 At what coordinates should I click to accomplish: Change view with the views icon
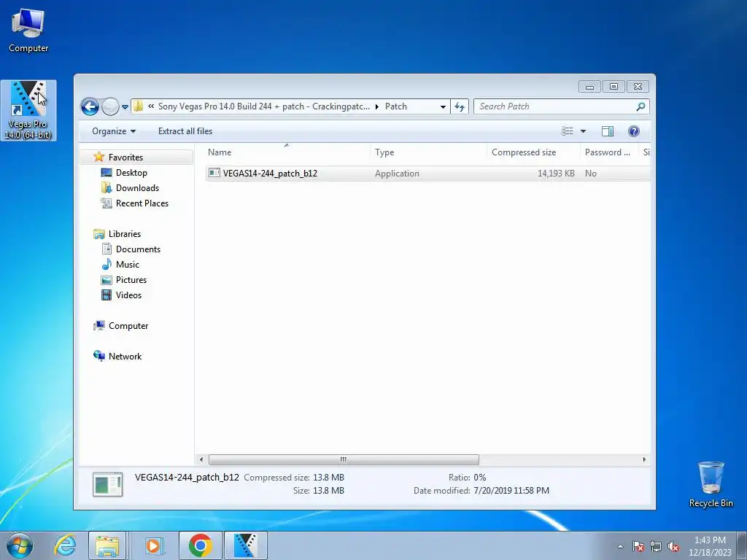(567, 131)
